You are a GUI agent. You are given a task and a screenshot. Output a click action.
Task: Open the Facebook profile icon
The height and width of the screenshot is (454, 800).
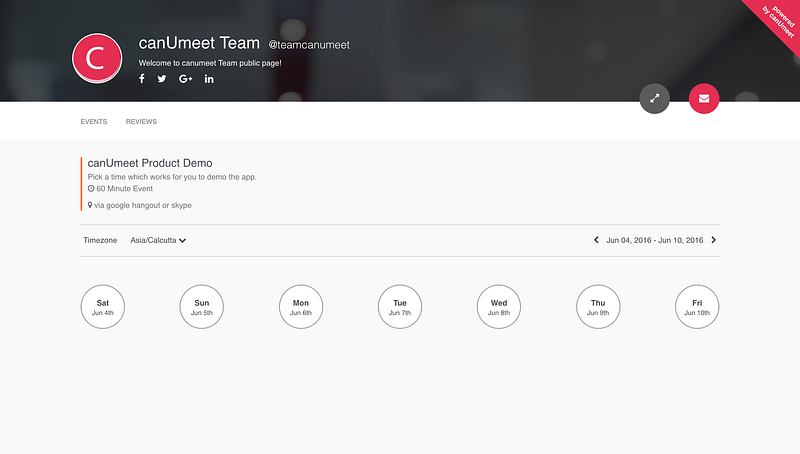[142, 79]
